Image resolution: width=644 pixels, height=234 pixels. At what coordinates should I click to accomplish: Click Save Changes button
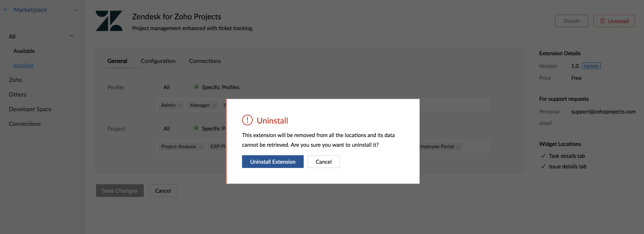point(119,191)
